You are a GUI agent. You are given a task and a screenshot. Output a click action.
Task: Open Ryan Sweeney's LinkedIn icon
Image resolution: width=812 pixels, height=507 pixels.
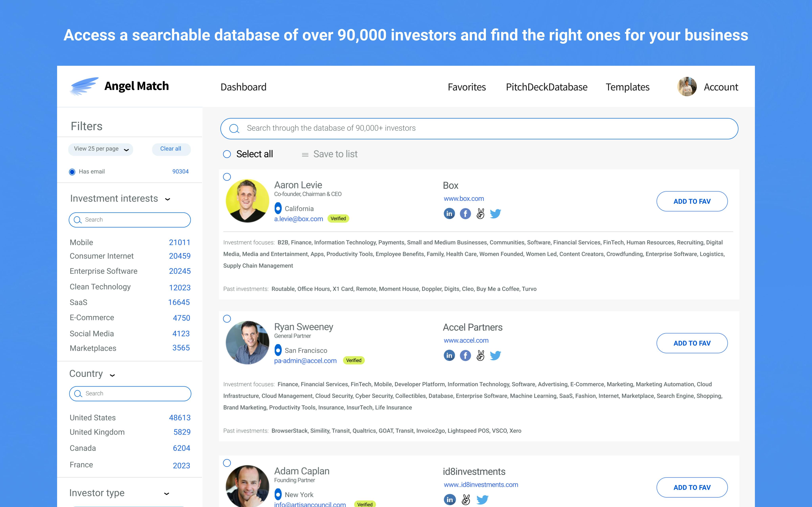[x=449, y=355]
